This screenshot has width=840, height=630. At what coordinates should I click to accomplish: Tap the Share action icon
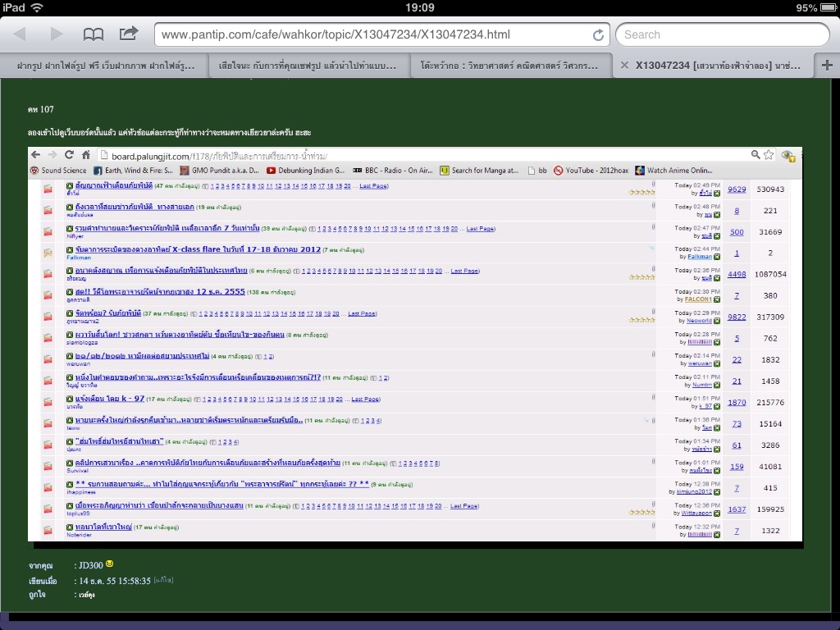(x=129, y=34)
